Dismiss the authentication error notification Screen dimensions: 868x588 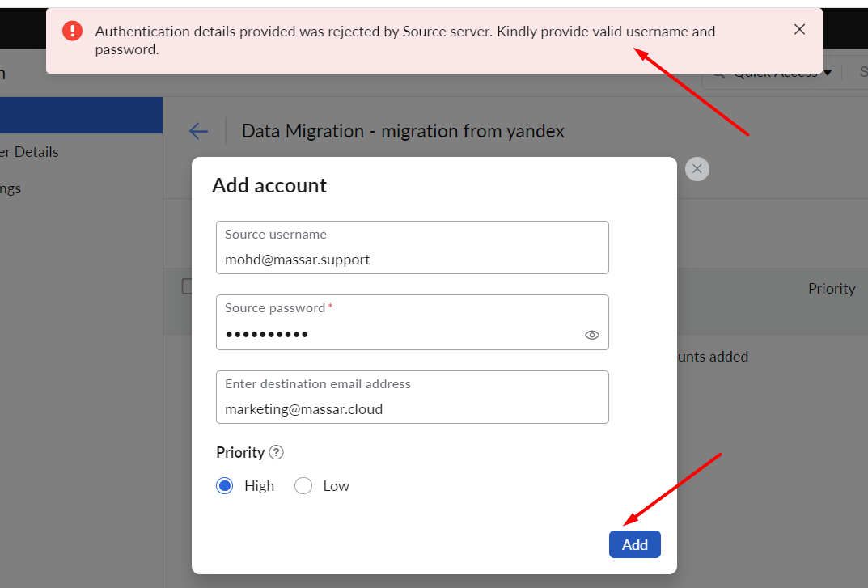click(798, 30)
